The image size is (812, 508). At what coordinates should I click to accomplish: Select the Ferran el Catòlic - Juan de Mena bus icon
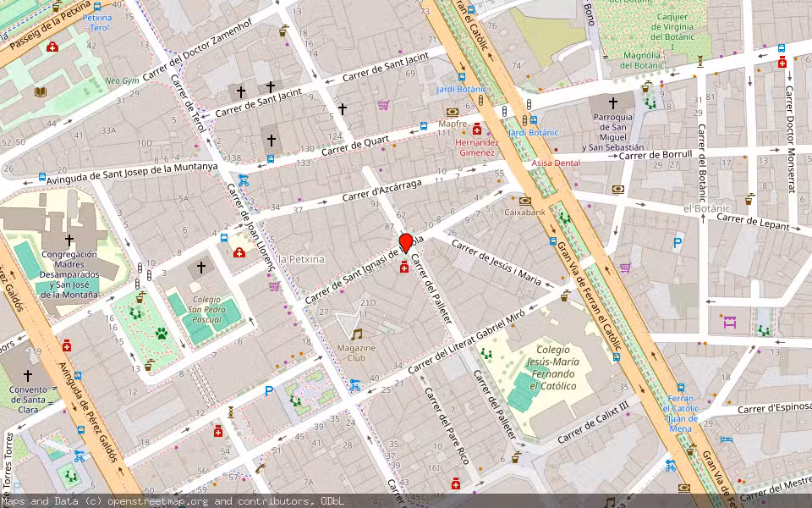point(680,387)
